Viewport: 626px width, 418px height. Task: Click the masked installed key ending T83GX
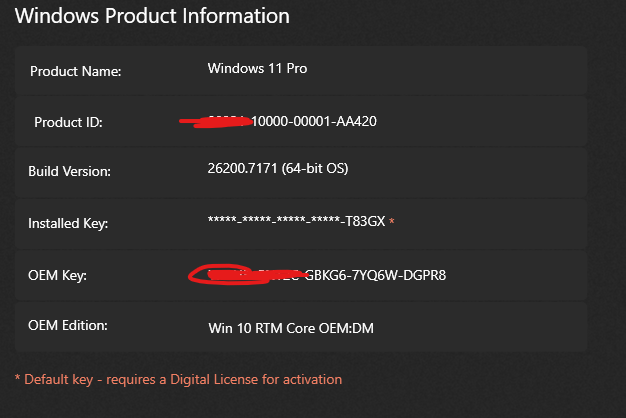[296, 221]
